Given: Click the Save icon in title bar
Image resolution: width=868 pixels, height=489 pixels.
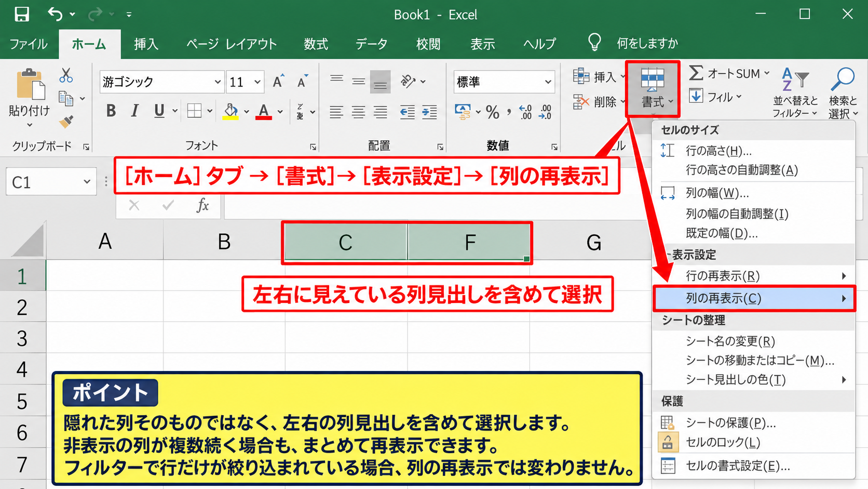Looking at the screenshot, I should click(x=22, y=14).
